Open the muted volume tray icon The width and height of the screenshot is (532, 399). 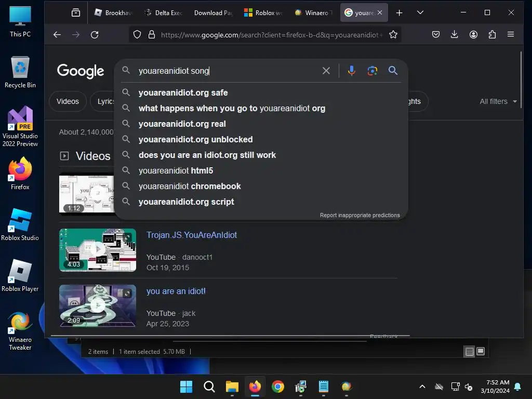pyautogui.click(x=469, y=387)
